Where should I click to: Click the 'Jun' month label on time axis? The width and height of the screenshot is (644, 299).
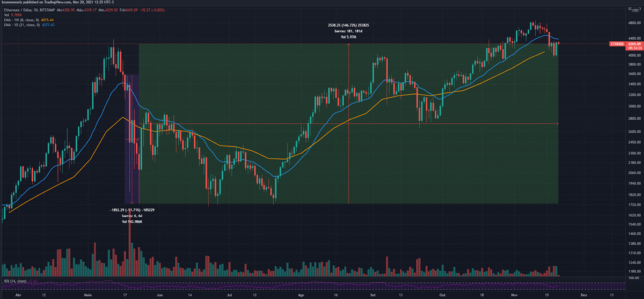click(160, 294)
